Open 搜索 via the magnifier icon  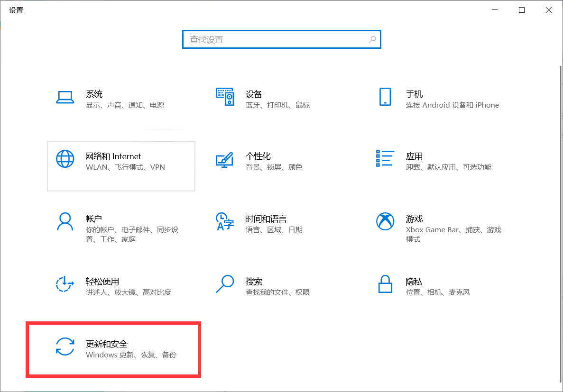pyautogui.click(x=225, y=284)
